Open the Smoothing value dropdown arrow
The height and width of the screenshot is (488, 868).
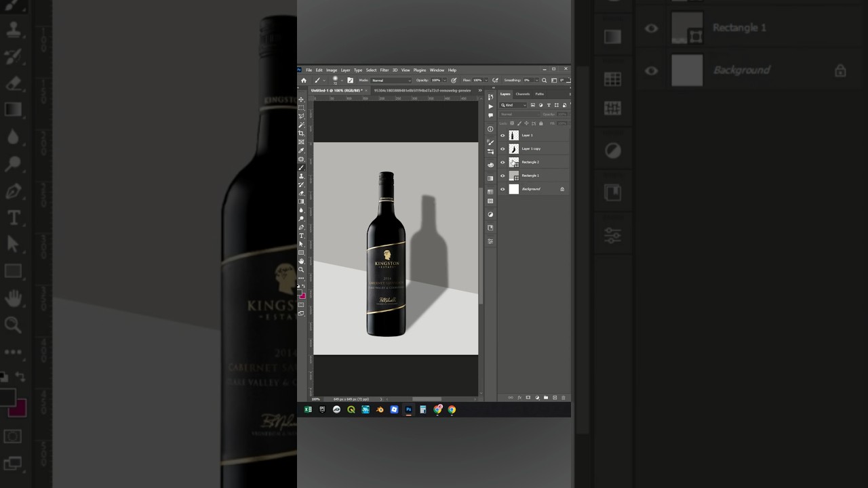[x=536, y=80]
